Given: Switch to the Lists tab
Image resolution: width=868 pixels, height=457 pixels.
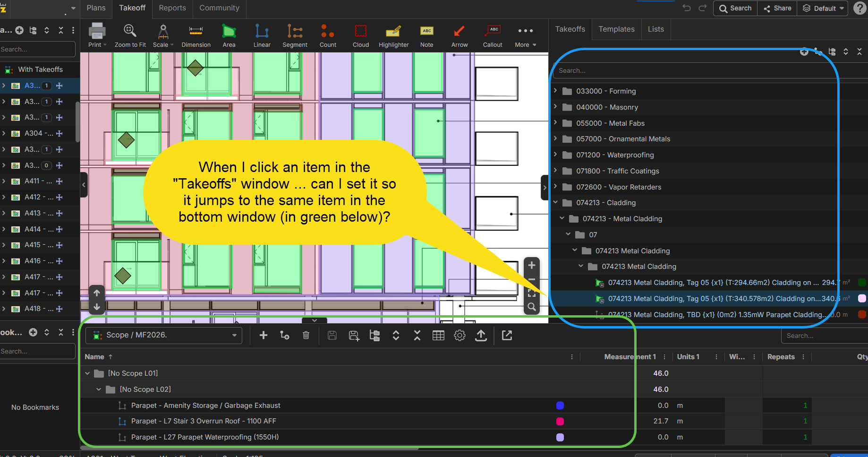Looking at the screenshot, I should point(656,29).
